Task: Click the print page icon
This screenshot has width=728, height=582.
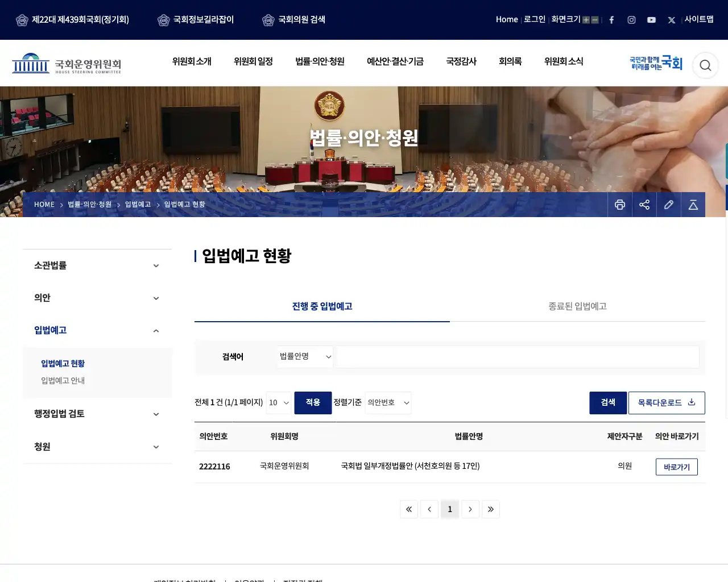Action: tap(620, 205)
